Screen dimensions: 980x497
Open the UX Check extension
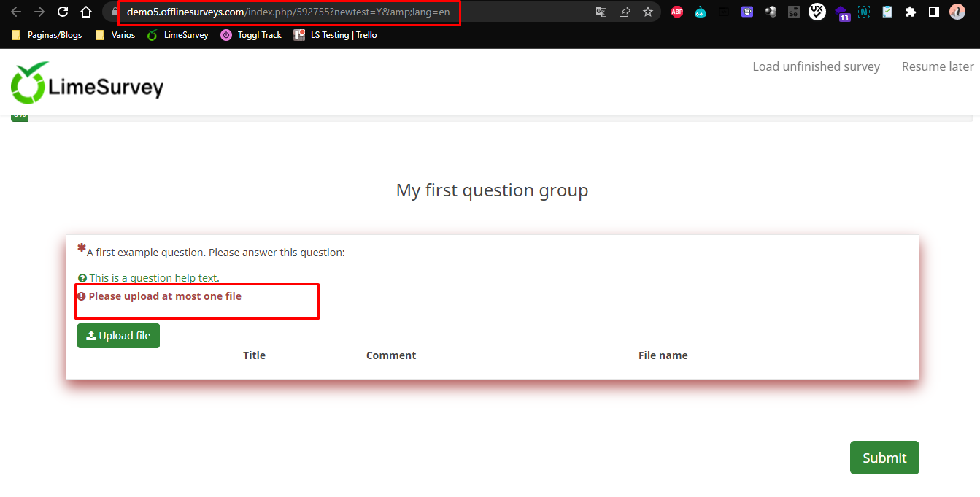point(817,12)
